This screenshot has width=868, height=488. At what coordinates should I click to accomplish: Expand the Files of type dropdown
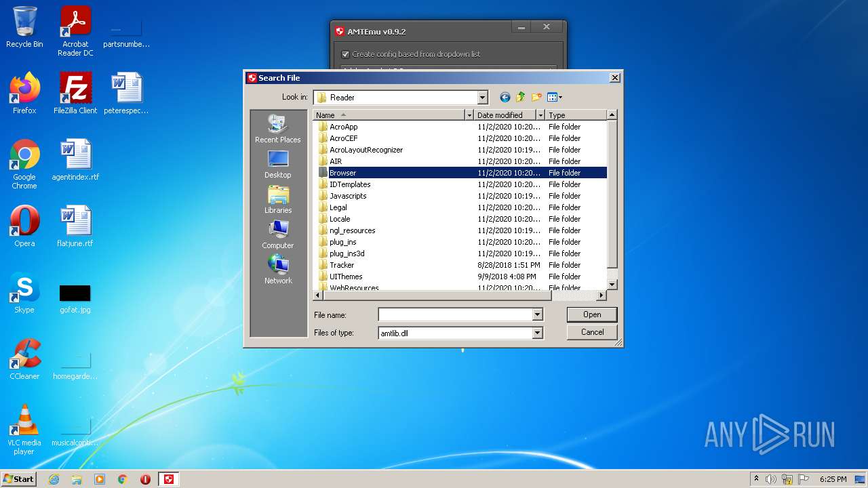point(537,333)
